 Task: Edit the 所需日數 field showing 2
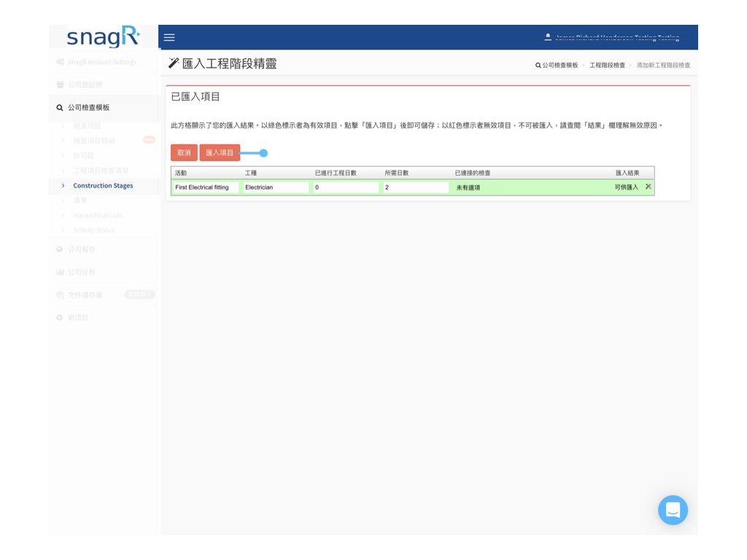[x=415, y=187]
